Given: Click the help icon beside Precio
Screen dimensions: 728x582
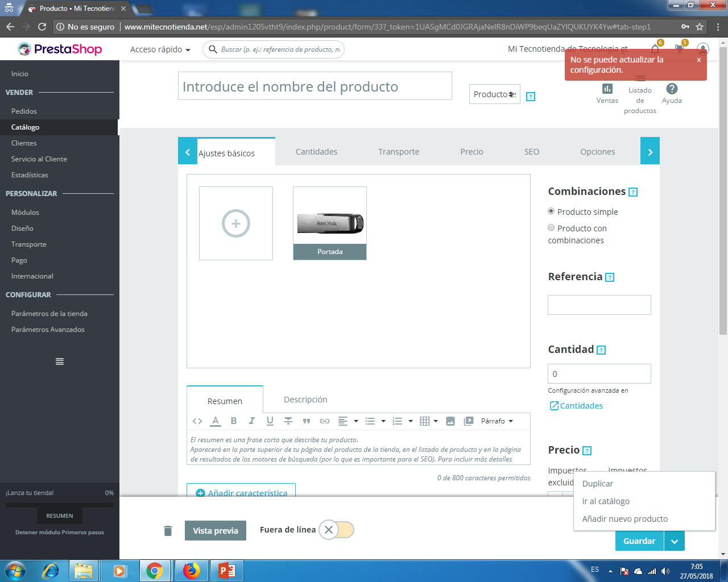Looking at the screenshot, I should (x=587, y=451).
